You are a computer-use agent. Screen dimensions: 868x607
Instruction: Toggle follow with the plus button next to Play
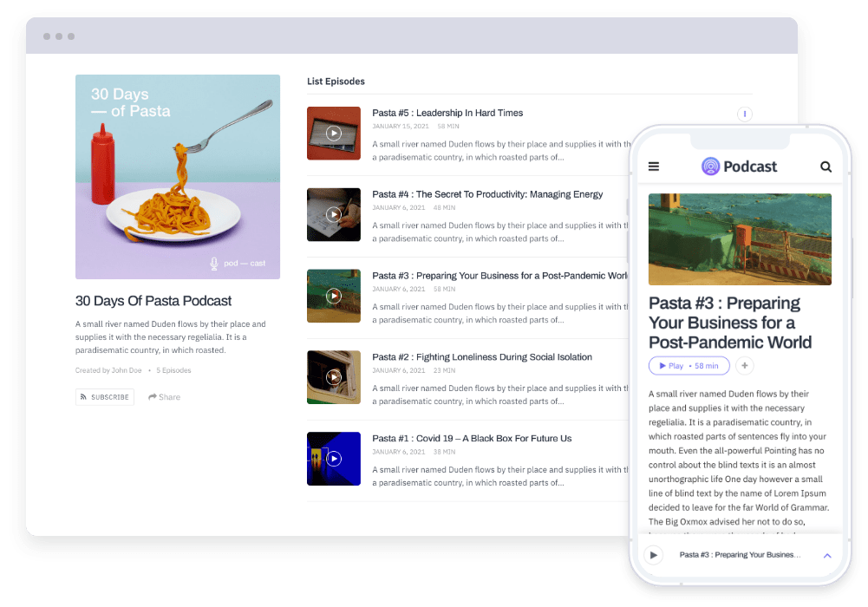pos(744,365)
